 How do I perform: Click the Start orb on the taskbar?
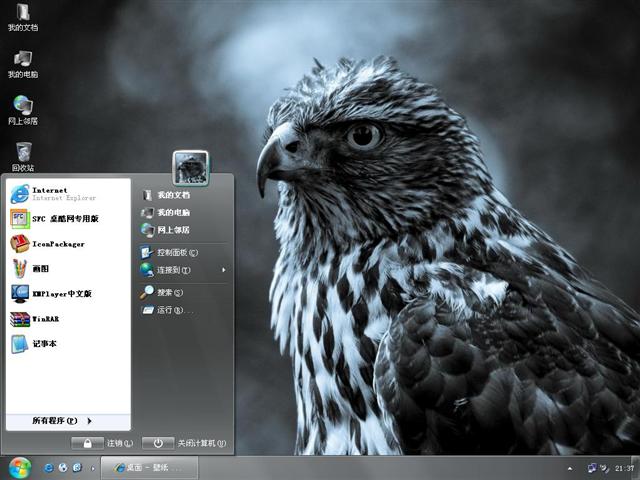click(x=20, y=467)
